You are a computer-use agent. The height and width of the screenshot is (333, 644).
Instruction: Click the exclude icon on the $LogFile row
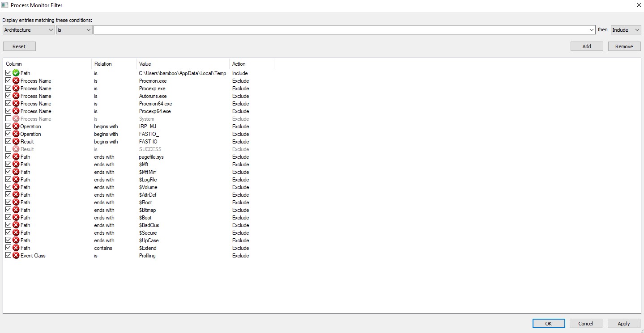pyautogui.click(x=16, y=179)
